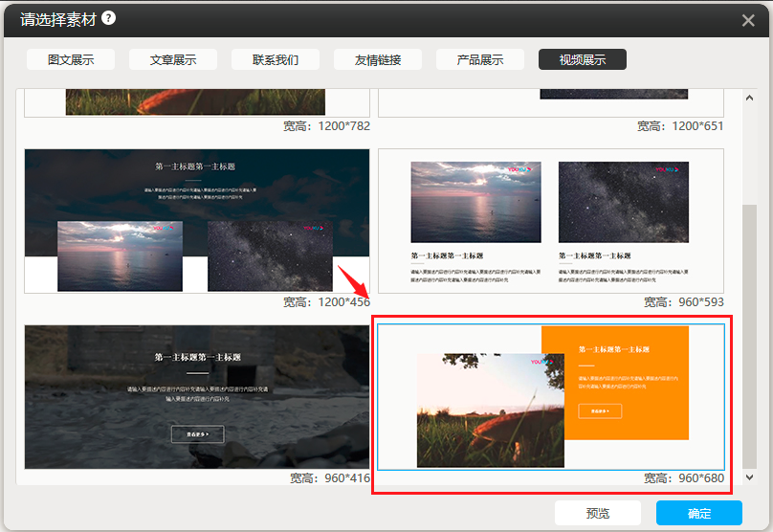Select the 联系我们 category tab
Image resolution: width=773 pixels, height=532 pixels.
point(276,59)
